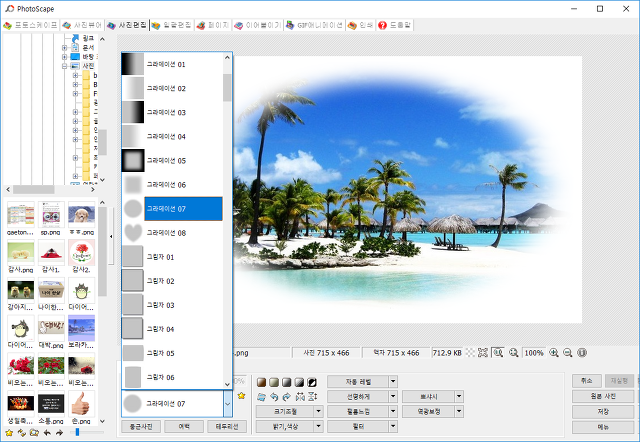Viewport: 640px width, 442px height.
Task: Apply the olive-tinted tone effect icon
Action: pos(274,382)
